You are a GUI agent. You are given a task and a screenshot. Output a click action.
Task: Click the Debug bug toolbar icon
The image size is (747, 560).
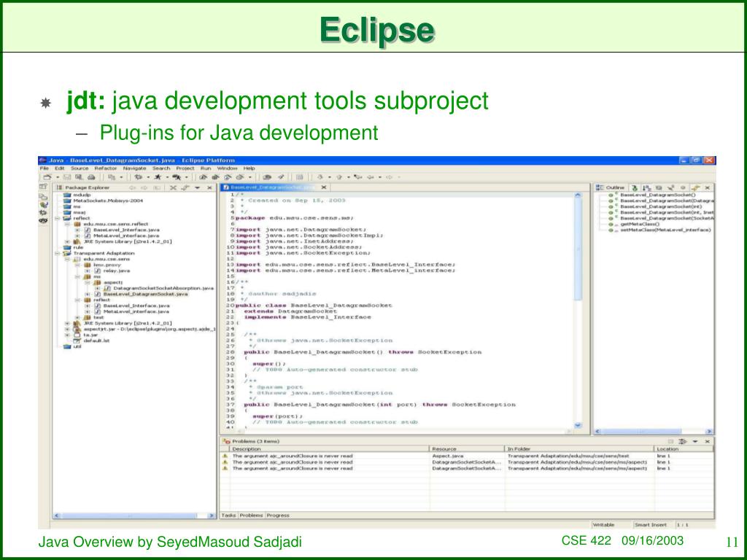point(138,177)
